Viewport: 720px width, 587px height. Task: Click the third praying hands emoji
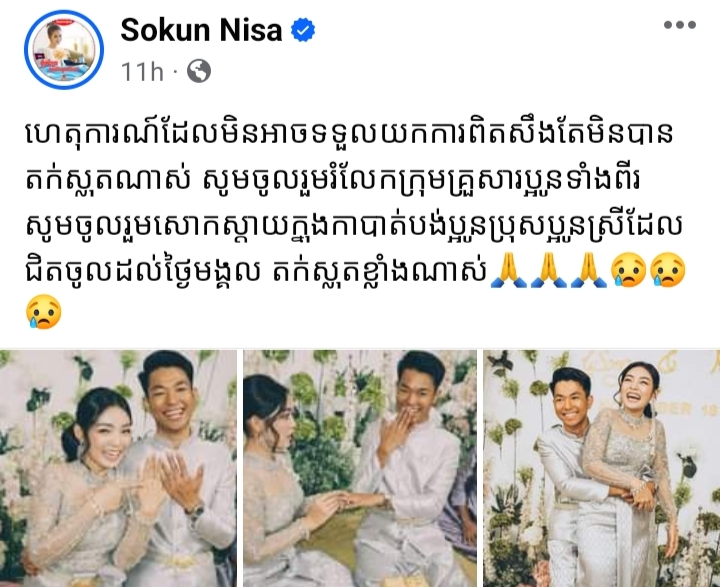(x=589, y=271)
